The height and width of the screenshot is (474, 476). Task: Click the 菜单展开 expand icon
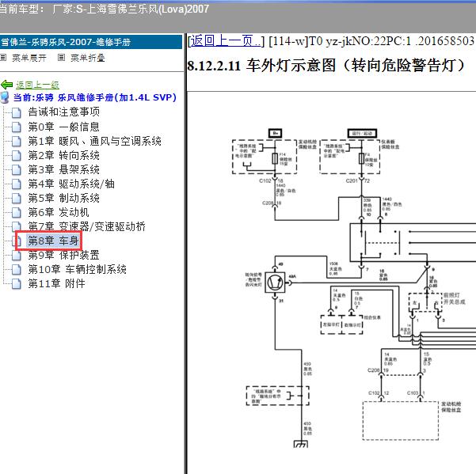[3, 57]
